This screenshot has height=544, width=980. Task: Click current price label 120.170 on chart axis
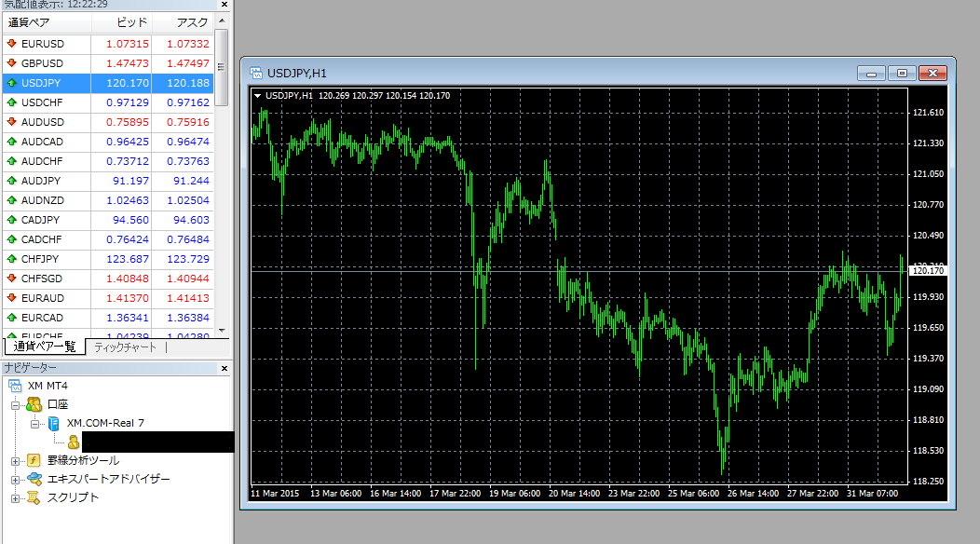tap(928, 271)
